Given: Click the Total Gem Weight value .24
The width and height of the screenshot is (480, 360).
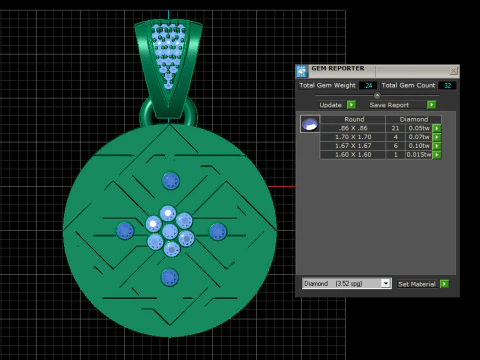Looking at the screenshot, I should tap(368, 85).
